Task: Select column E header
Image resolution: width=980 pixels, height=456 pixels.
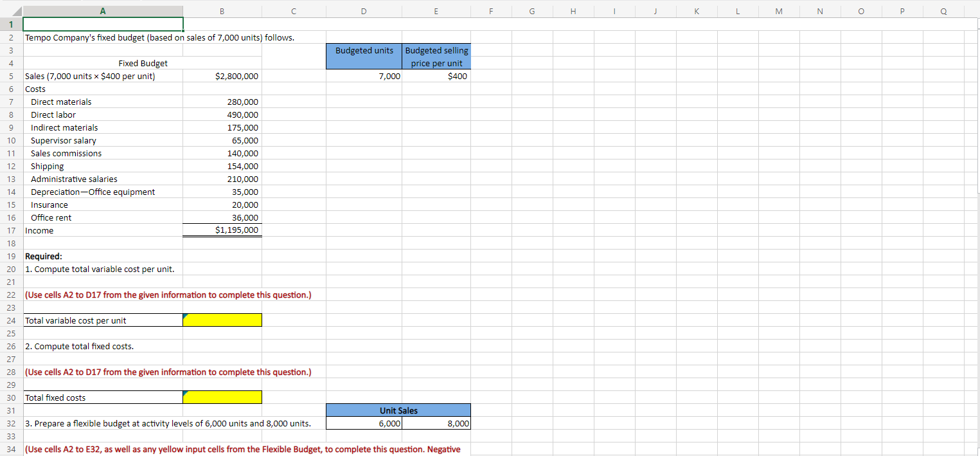Action: 436,10
